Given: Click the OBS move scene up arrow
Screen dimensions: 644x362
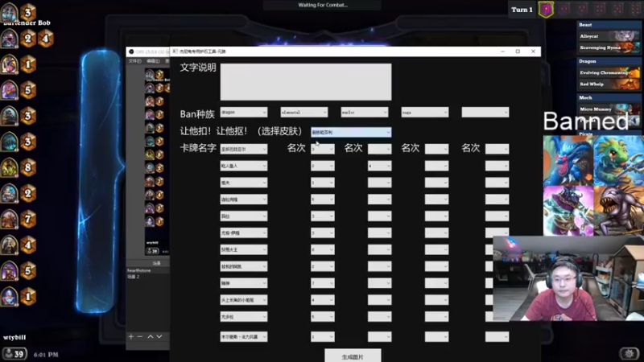Looking at the screenshot, I should pyautogui.click(x=151, y=336).
